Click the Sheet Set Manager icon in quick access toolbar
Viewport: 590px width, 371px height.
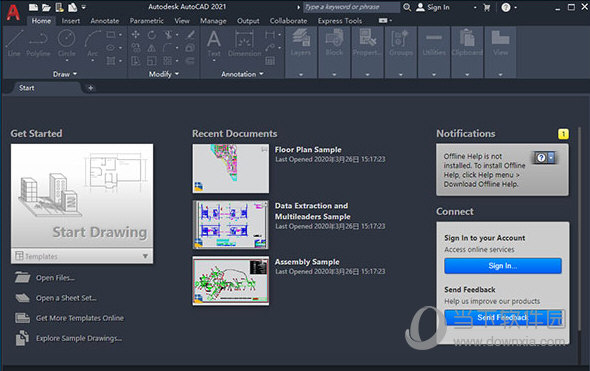click(x=72, y=7)
